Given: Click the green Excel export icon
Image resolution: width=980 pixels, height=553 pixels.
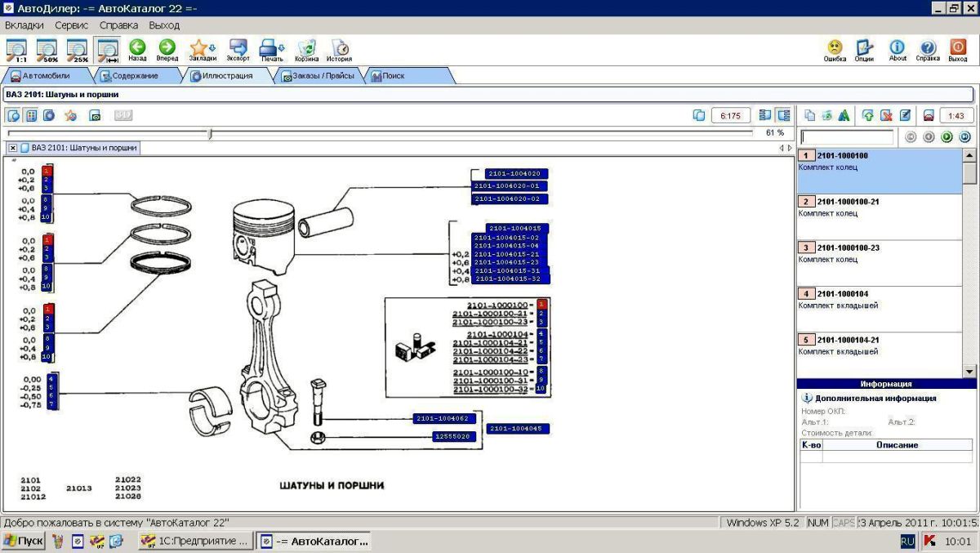Looking at the screenshot, I should [826, 115].
